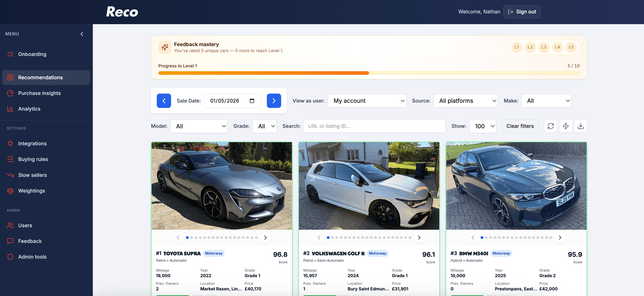Click the Progress to Level 1 bar
Screen dimensions: 644x296
pos(369,73)
